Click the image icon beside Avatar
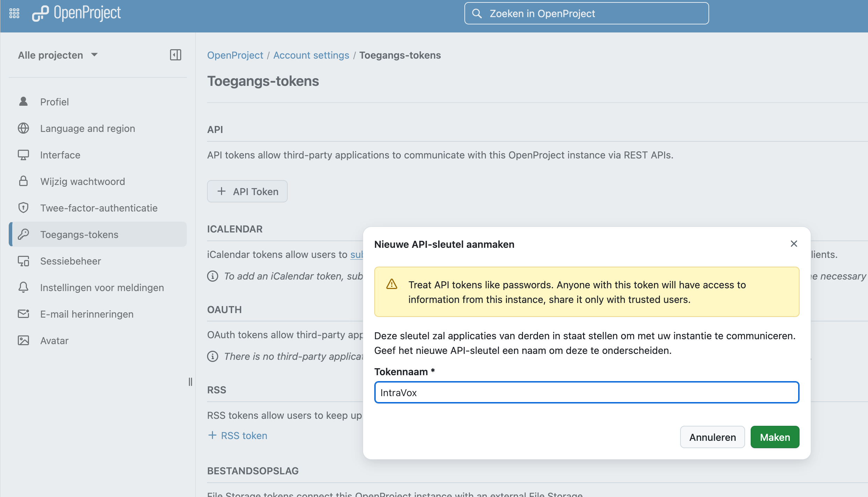868x497 pixels. pyautogui.click(x=23, y=340)
